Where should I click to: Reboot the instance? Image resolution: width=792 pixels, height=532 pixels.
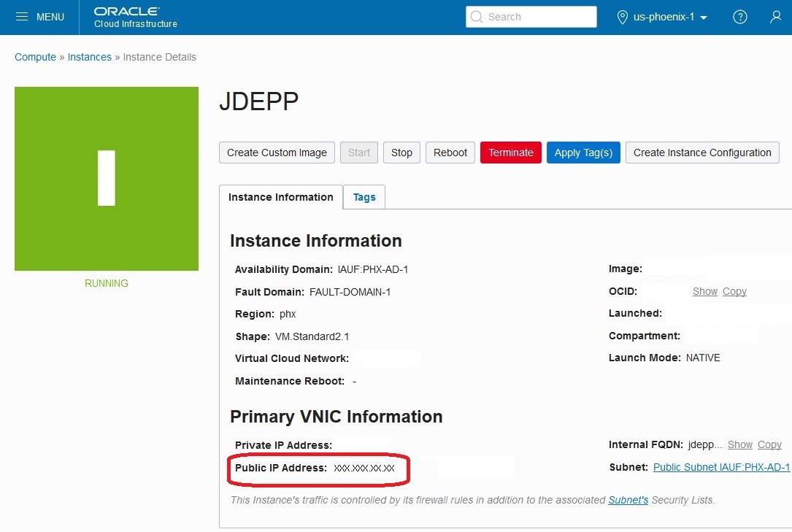point(450,153)
